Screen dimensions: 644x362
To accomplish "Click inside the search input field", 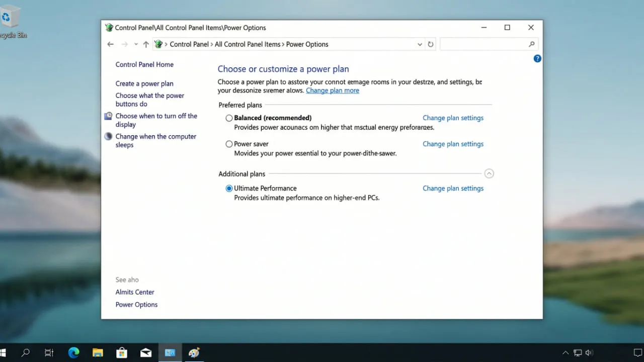I will [x=483, y=44].
